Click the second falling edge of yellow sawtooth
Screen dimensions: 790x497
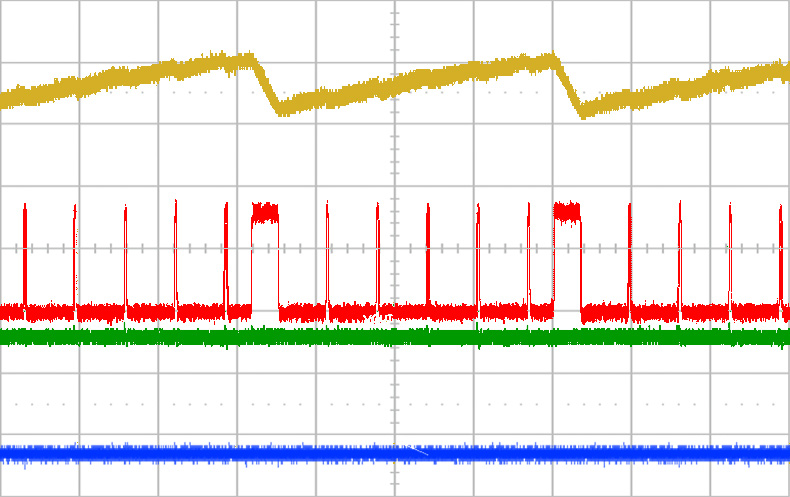click(567, 87)
